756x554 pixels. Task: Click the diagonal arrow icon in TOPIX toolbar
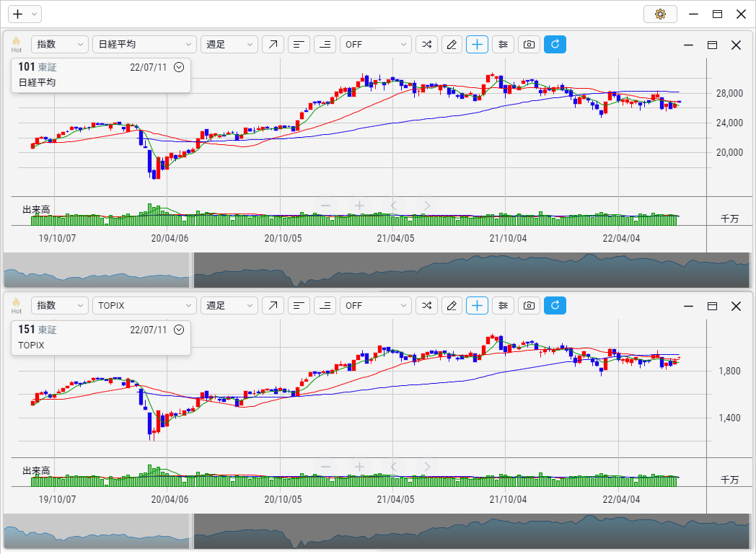[x=273, y=306]
